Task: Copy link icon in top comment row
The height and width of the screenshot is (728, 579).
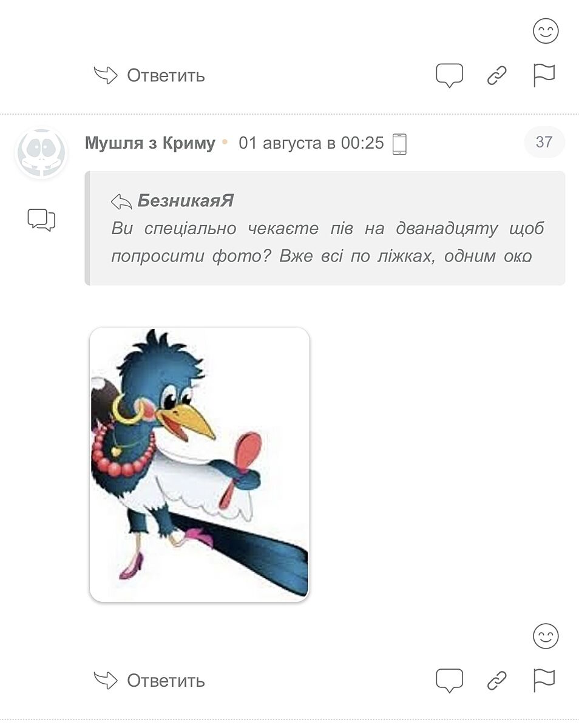Action: (x=496, y=76)
